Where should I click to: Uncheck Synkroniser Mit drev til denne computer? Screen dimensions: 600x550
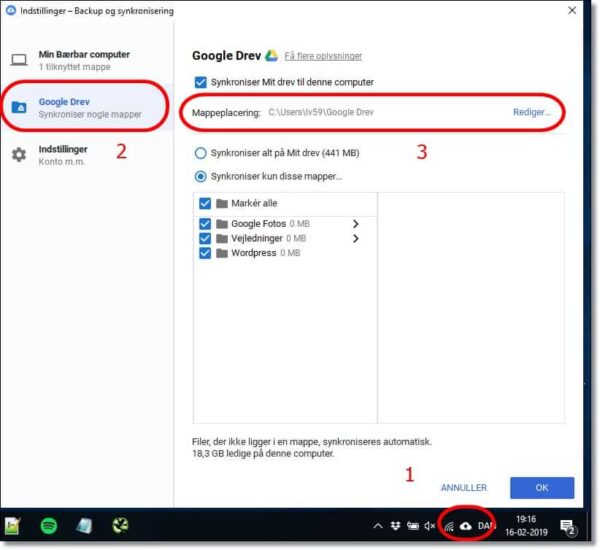[x=200, y=82]
